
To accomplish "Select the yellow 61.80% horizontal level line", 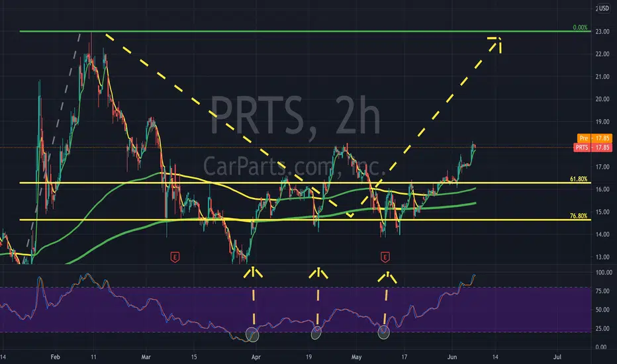I will pyautogui.click(x=305, y=183).
